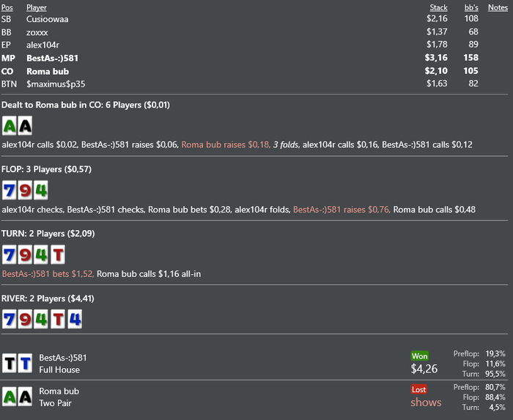513x420 pixels.
Task: Click the bb's column header
Action: 471,7
